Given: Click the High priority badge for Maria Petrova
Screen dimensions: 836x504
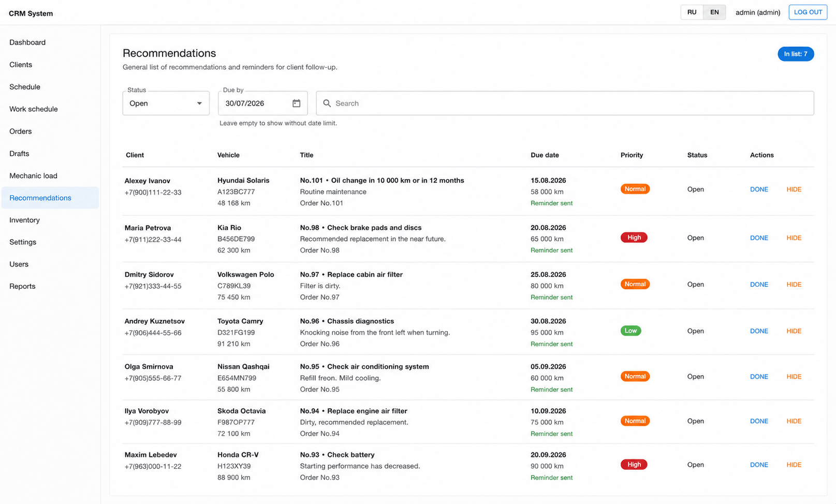Looking at the screenshot, I should (x=634, y=238).
